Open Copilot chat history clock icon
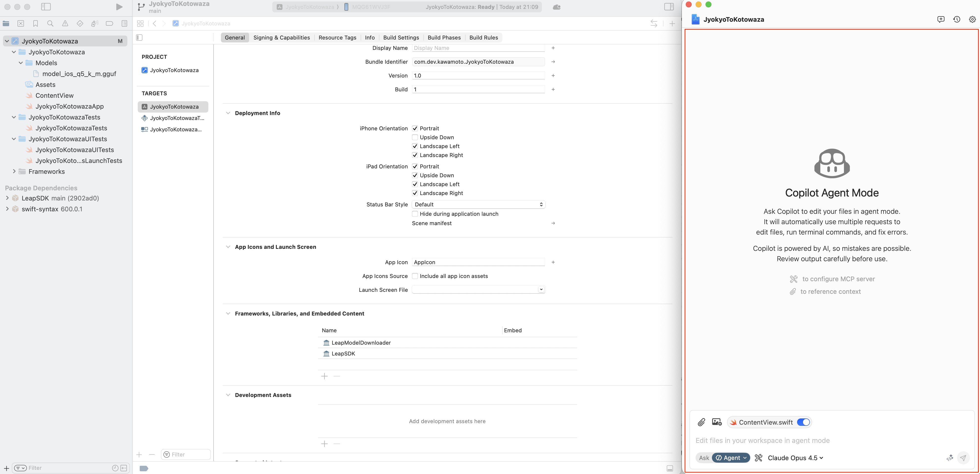 pos(956,20)
